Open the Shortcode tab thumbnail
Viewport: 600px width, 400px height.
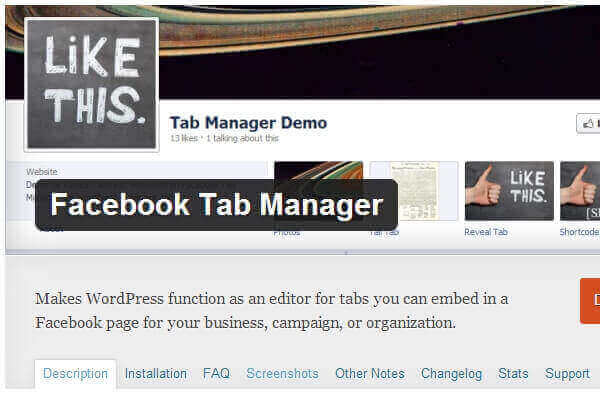580,191
